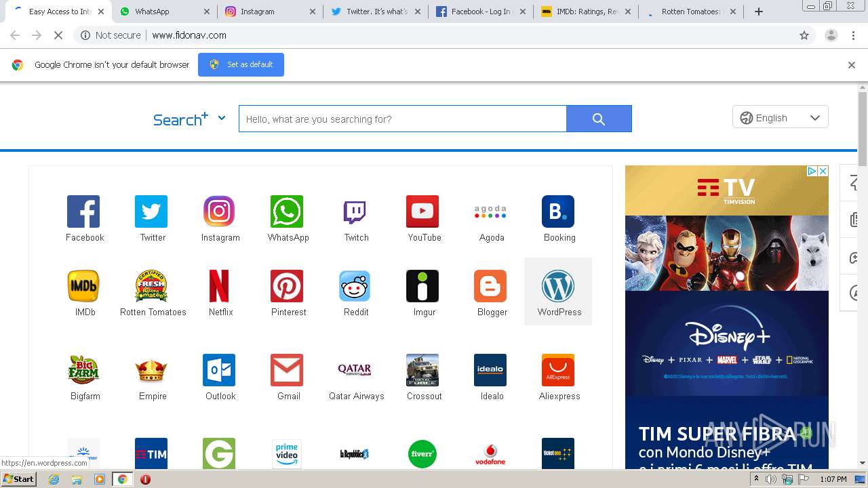The height and width of the screenshot is (488, 868).
Task: Open the Imgur shortcut icon
Action: [x=422, y=286]
